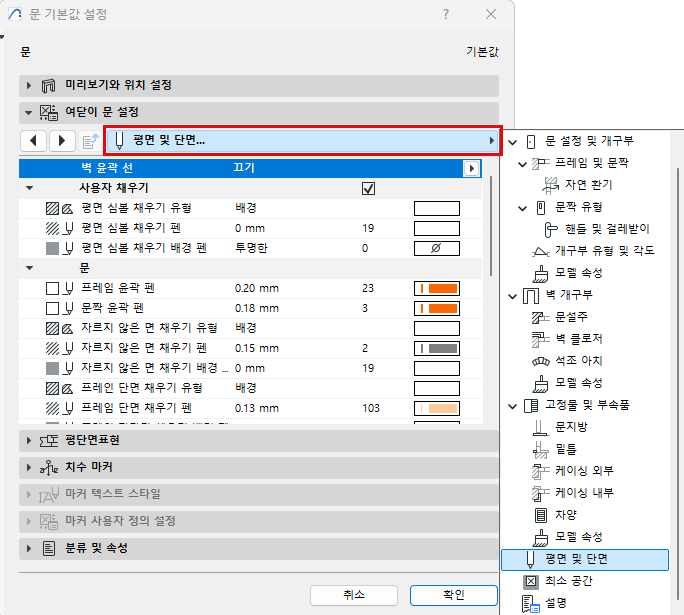684x615 pixels.
Task: Collapse the 벽 개구부 tree node
Action: (x=513, y=296)
